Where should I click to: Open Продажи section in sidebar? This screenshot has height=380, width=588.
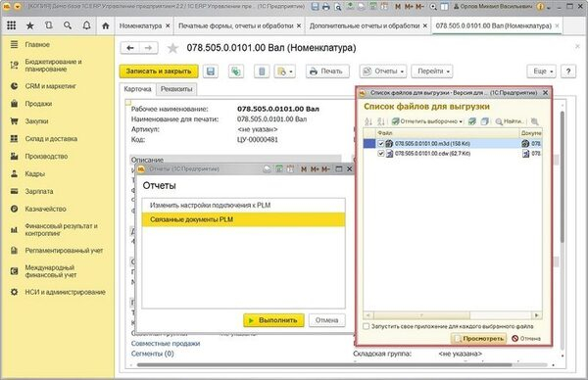[x=38, y=104]
